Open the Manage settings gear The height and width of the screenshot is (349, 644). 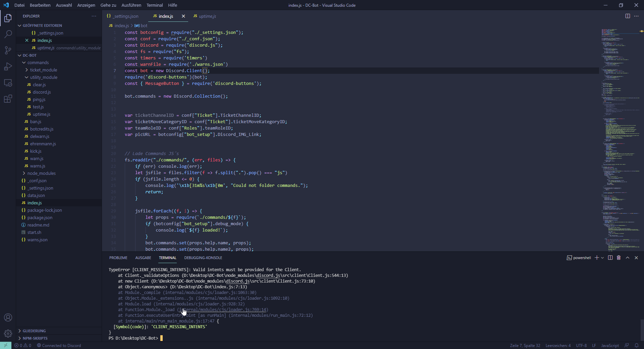(x=8, y=334)
